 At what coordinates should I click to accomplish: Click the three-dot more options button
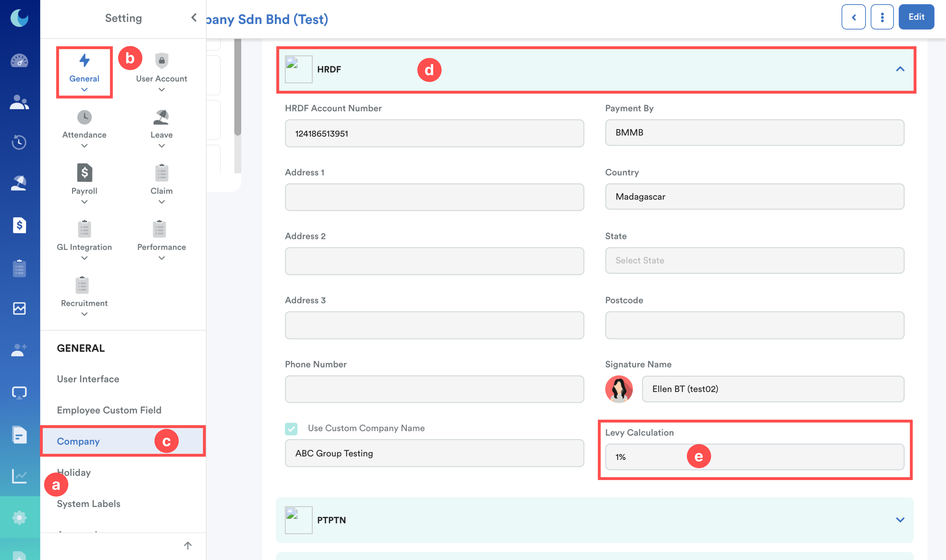(882, 17)
